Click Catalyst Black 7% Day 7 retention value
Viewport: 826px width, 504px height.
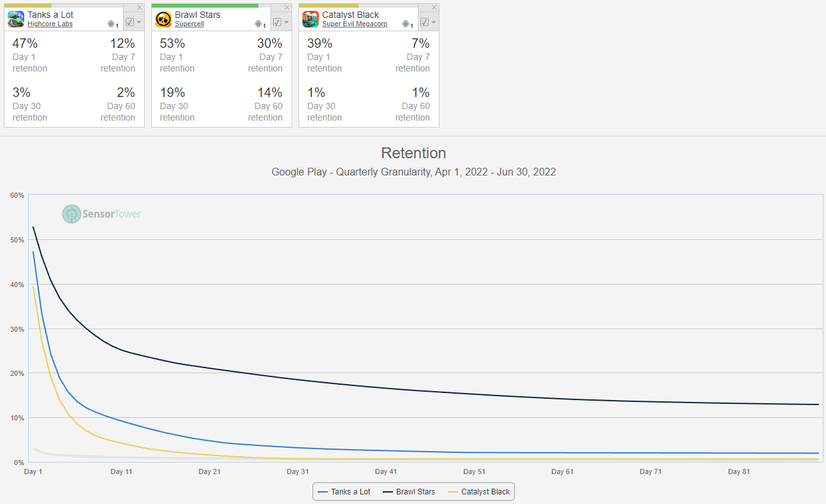tap(420, 43)
